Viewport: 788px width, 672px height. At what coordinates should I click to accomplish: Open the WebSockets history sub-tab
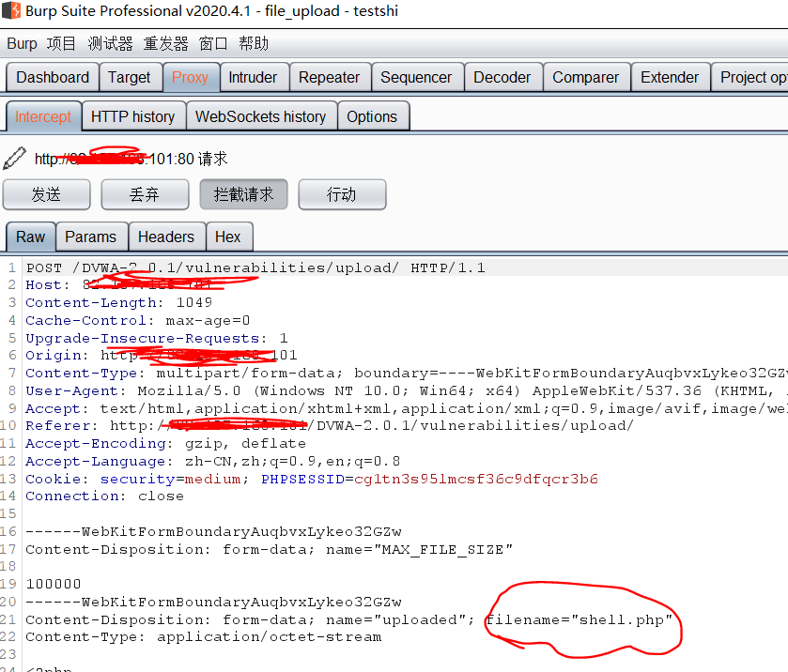point(261,116)
